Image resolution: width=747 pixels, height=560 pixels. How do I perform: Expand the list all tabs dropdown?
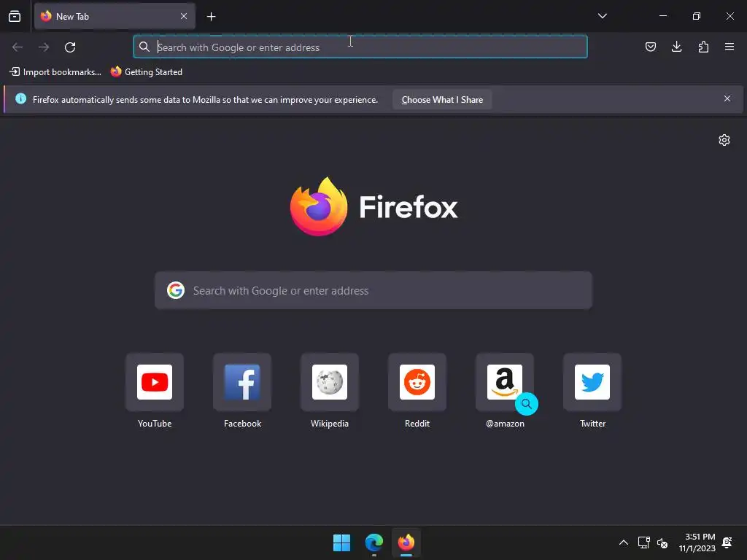(602, 16)
